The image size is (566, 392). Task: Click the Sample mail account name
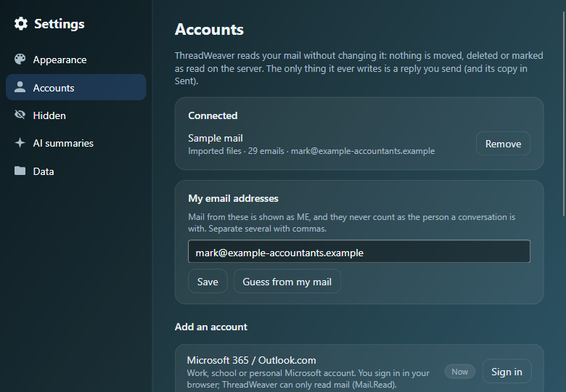tap(215, 138)
